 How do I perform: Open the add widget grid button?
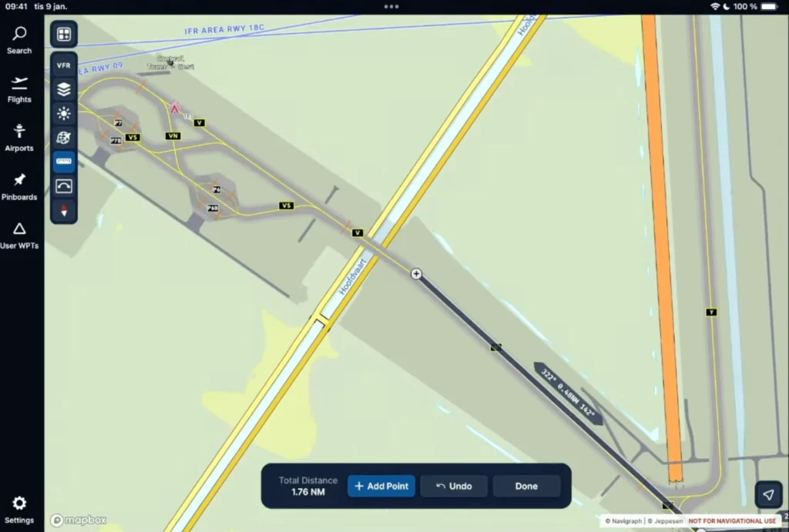pyautogui.click(x=64, y=34)
